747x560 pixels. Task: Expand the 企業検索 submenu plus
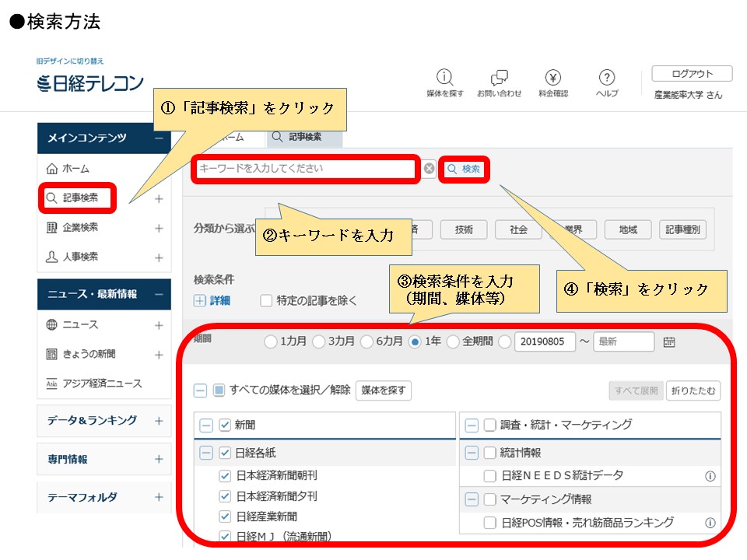159,228
